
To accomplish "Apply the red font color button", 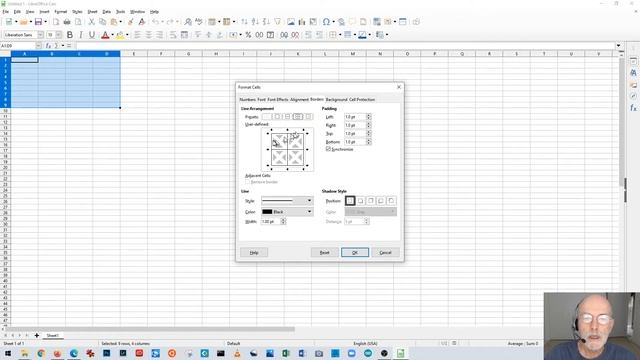I will pos(105,35).
